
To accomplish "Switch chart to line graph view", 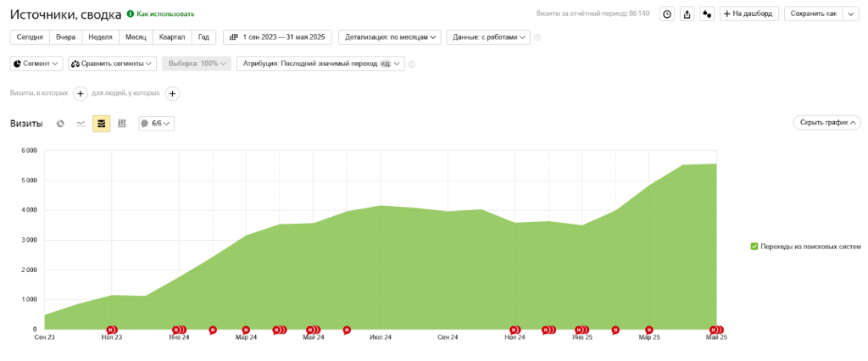I will [x=81, y=124].
